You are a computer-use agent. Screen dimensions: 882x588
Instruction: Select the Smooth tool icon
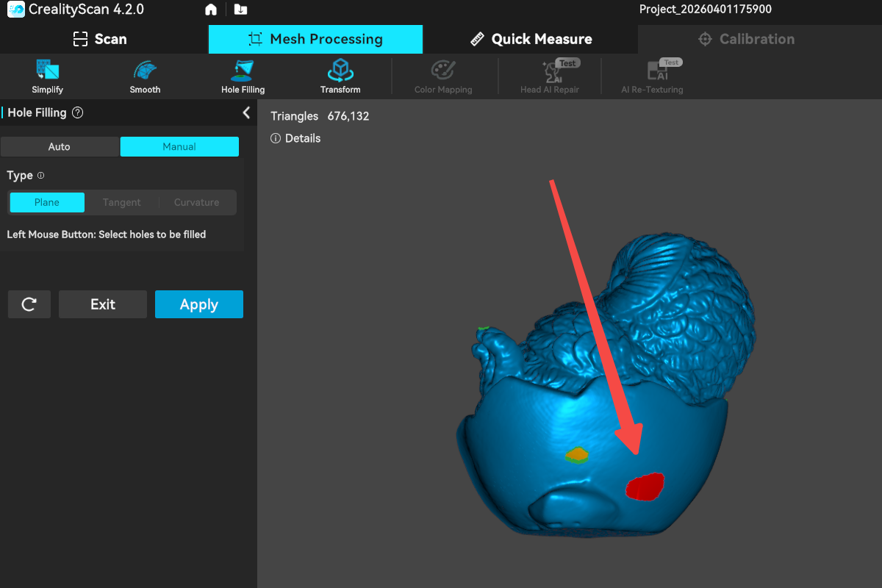point(145,71)
